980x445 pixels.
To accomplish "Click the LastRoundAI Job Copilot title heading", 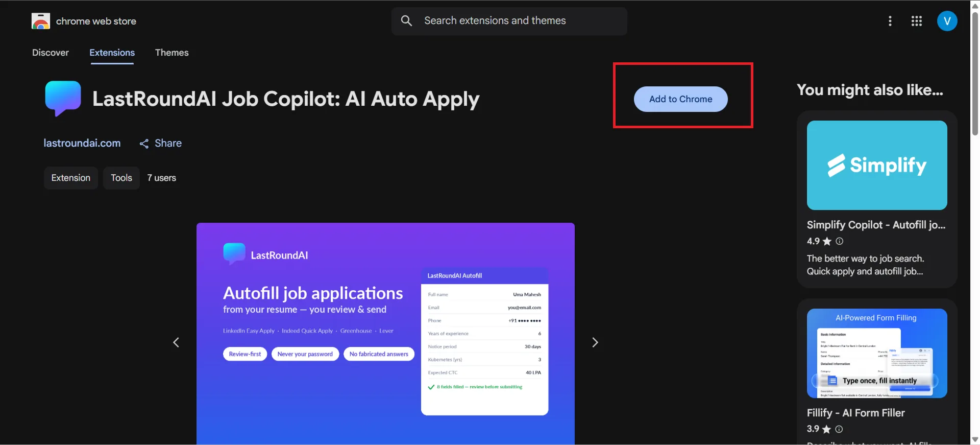I will click(x=286, y=99).
